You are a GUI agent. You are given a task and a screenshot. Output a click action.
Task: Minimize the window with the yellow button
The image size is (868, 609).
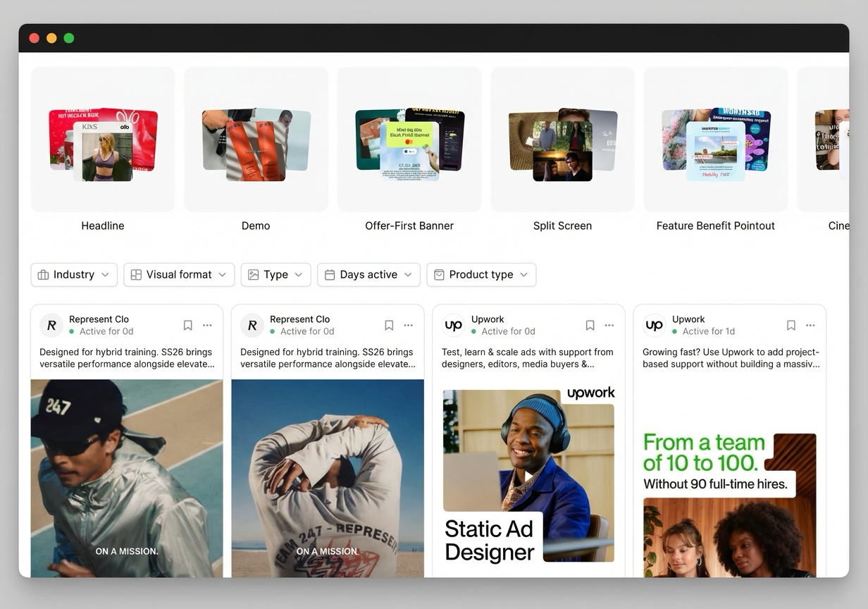click(51, 38)
